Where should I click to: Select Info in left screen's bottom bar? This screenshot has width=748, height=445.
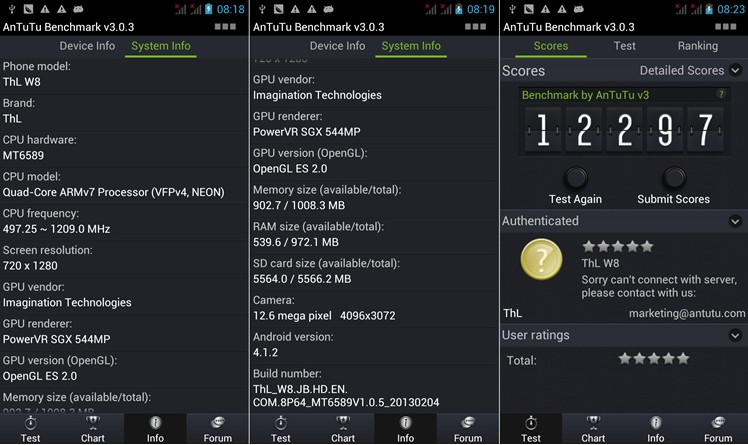point(155,429)
